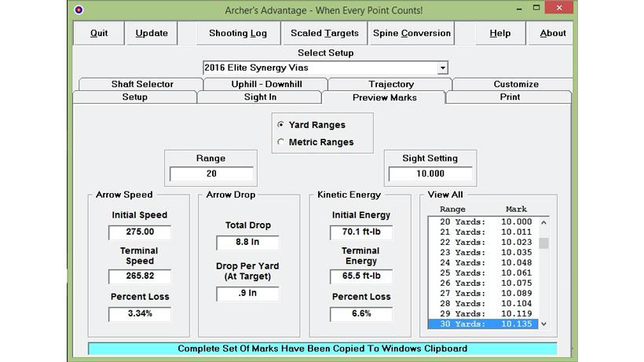The width and height of the screenshot is (644, 362).
Task: Switch to the Setup tab
Action: [x=135, y=97]
